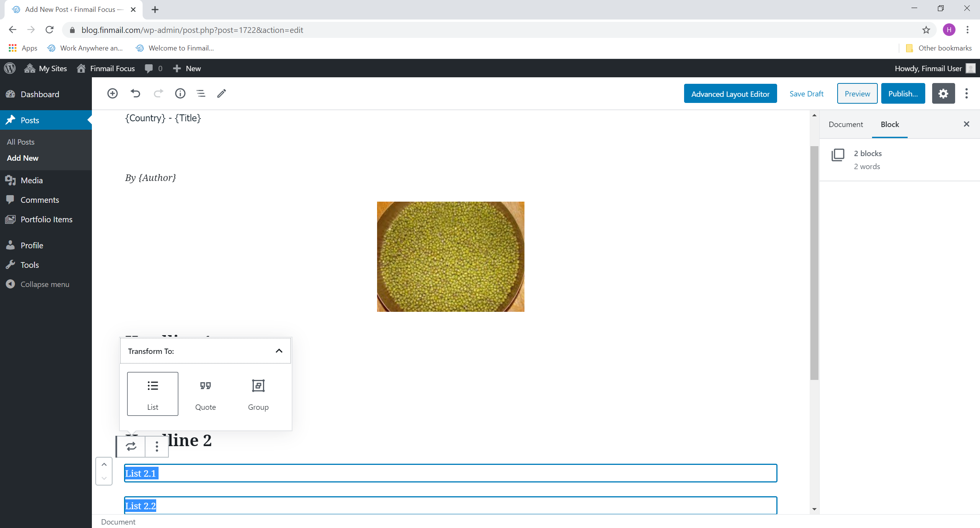Screen dimensions: 980x528
Task: Open comments bubble in admin bar
Action: 154,68
